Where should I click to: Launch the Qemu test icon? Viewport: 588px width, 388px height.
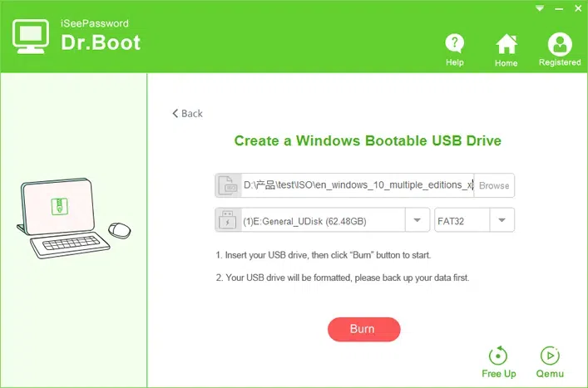(549, 356)
